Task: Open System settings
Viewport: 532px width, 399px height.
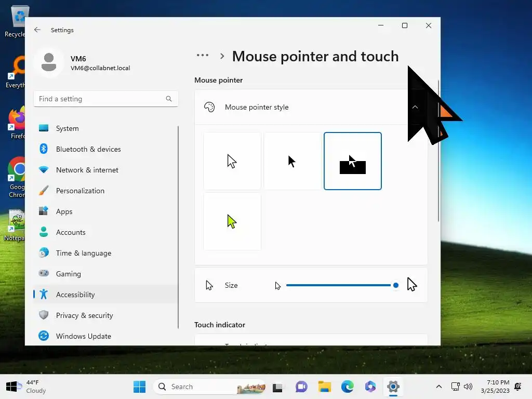Action: [x=106, y=128]
